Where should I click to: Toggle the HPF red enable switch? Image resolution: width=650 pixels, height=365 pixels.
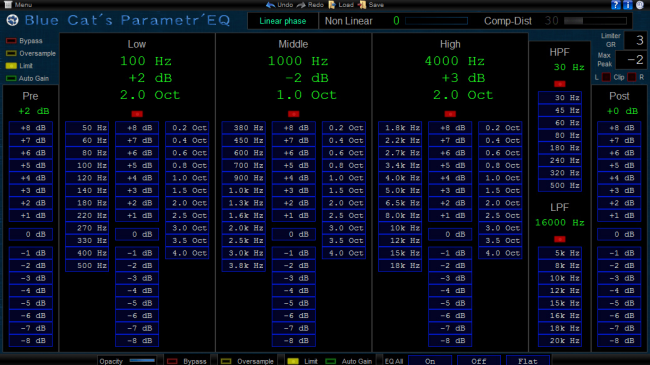click(560, 84)
